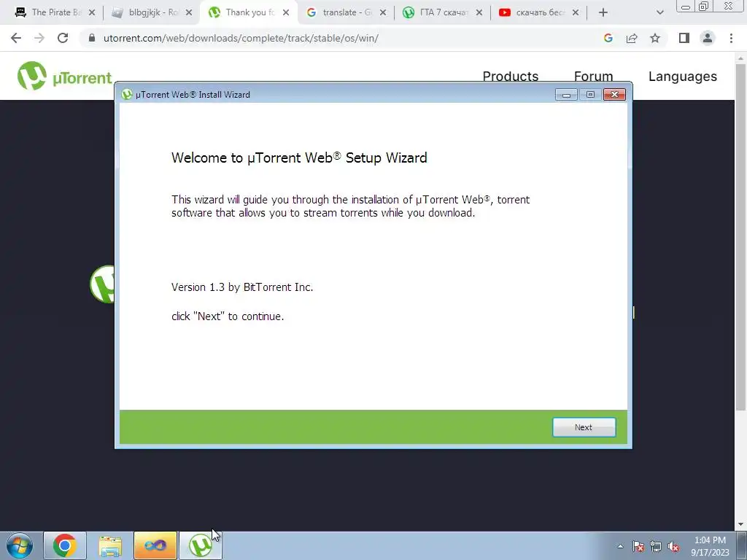Image resolution: width=747 pixels, height=560 pixels.
Task: Expand the tab search dropdown arrow
Action: (x=659, y=12)
